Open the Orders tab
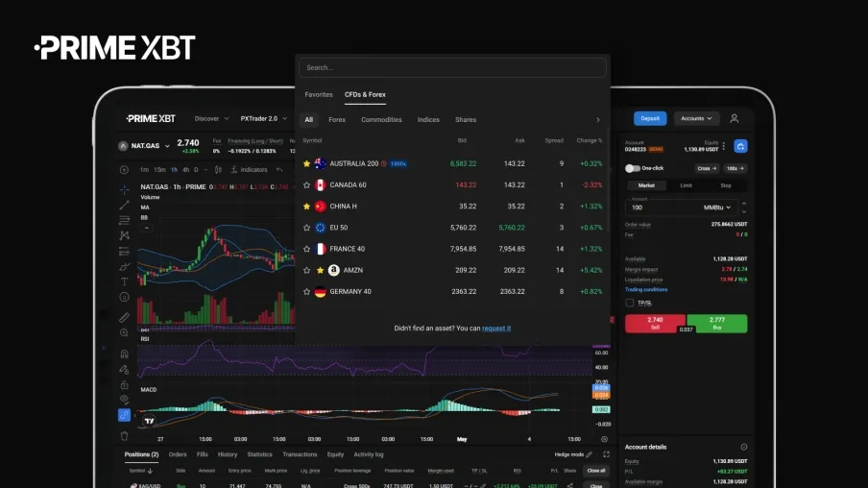Screen dimensions: 868x488 point(178,454)
